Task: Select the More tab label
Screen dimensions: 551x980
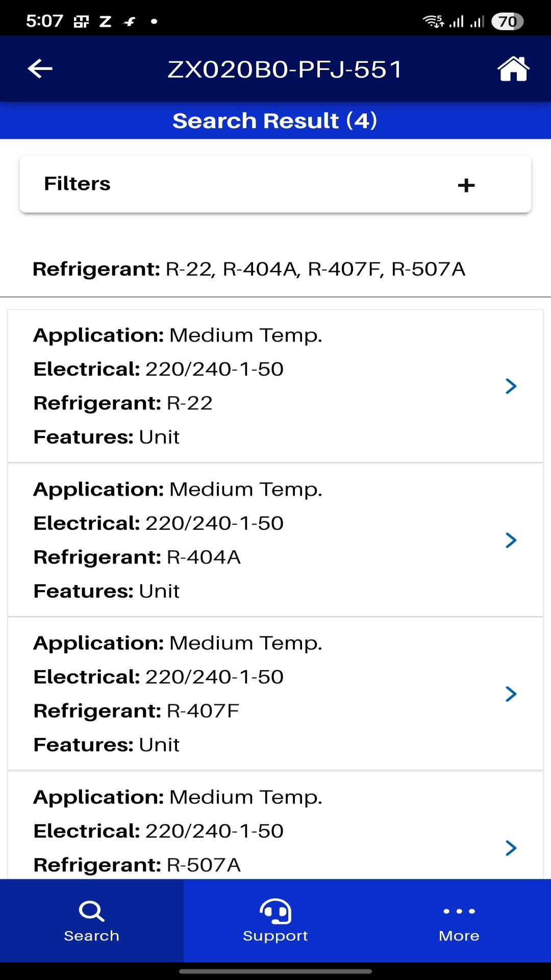Action: (459, 936)
